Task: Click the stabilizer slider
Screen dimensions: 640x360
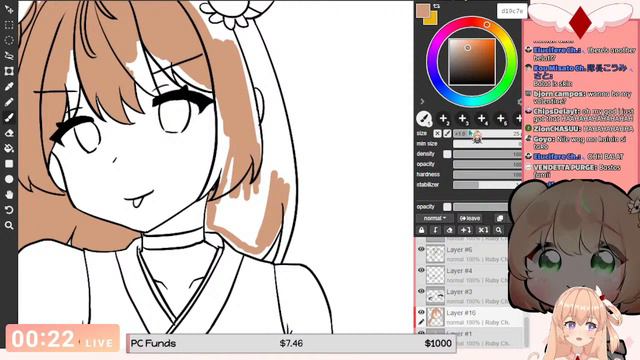Action: [487, 185]
